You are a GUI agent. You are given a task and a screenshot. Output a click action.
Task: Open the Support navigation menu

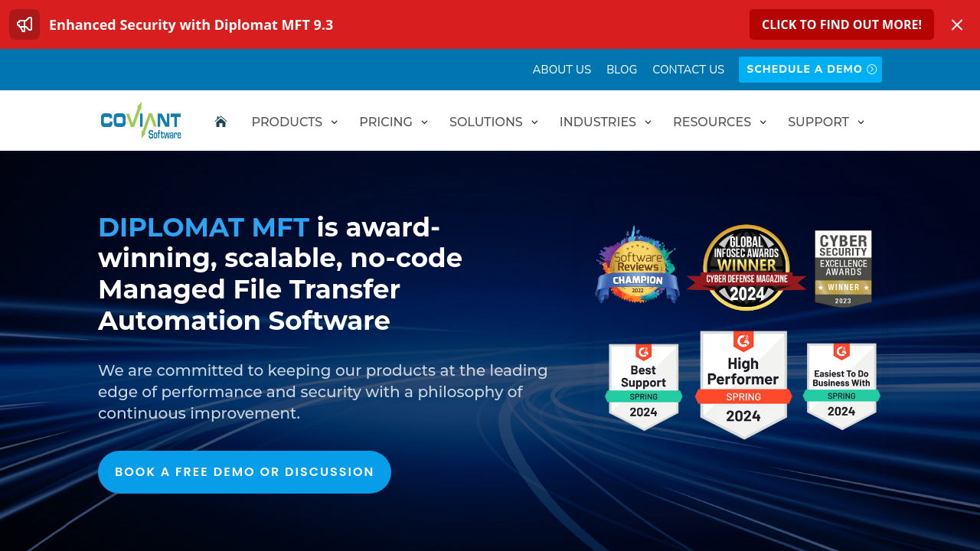tap(825, 122)
